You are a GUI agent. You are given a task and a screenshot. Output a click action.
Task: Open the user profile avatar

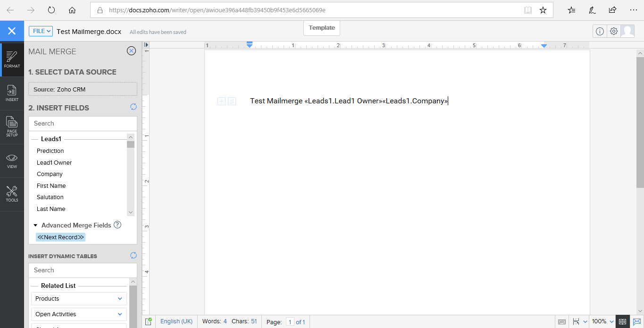click(627, 31)
